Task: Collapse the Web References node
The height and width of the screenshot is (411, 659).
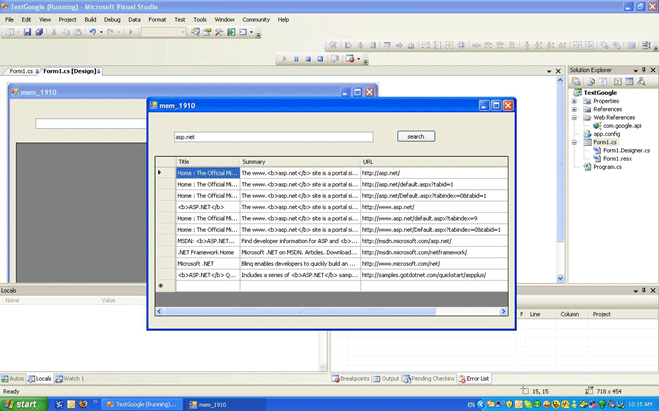Action: click(574, 118)
